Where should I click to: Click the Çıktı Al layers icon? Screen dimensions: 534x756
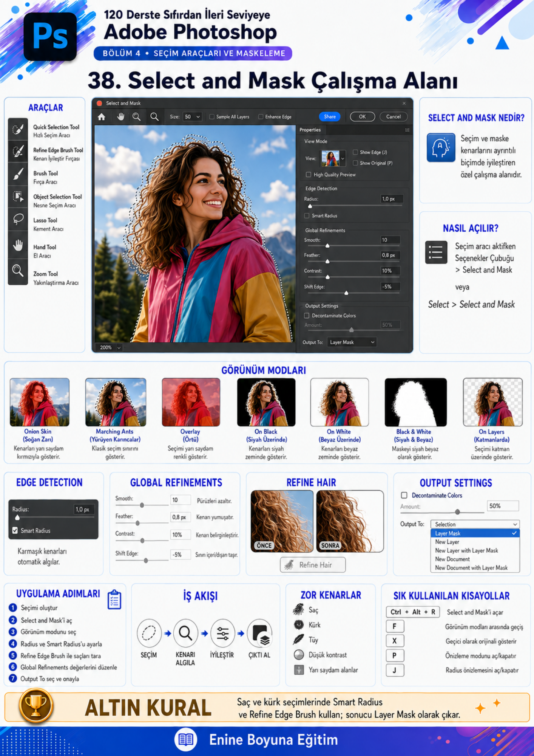tap(259, 633)
